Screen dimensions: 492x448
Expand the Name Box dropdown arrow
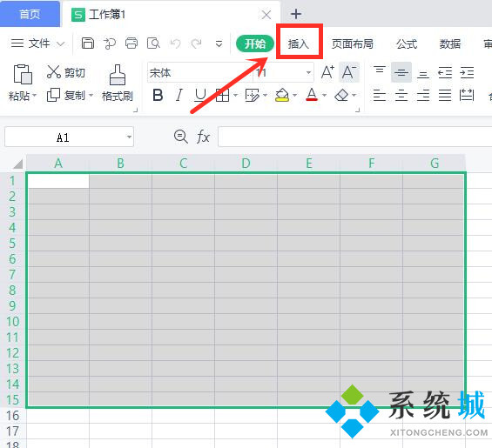129,137
